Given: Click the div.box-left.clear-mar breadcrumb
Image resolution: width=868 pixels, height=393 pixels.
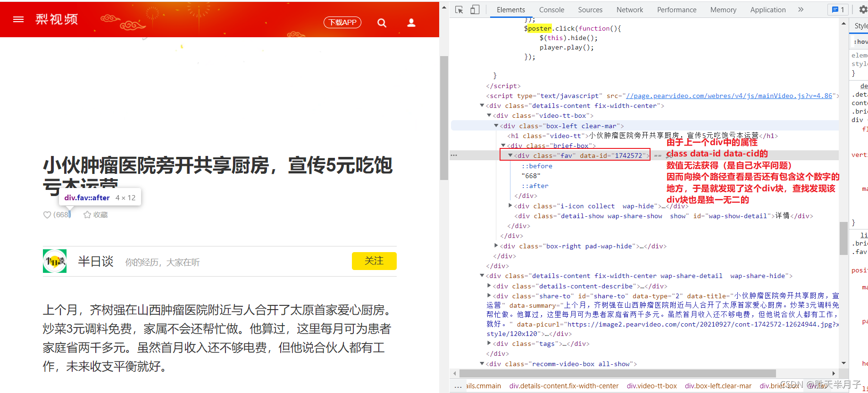Looking at the screenshot, I should (718, 386).
